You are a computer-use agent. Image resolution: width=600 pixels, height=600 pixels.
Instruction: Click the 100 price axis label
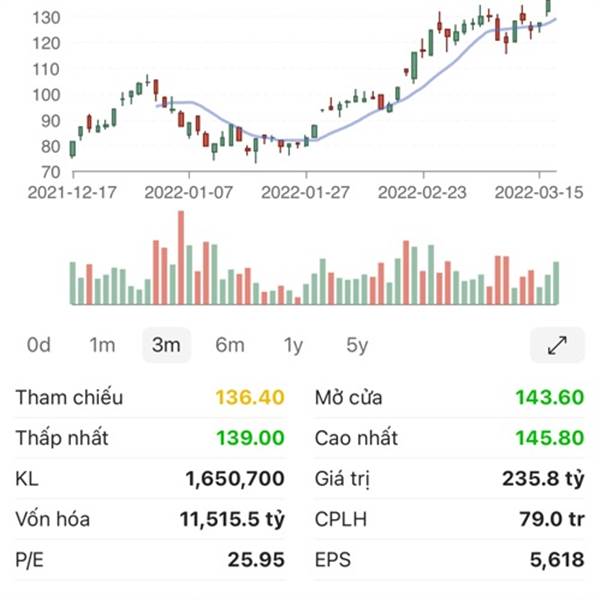pyautogui.click(x=46, y=95)
